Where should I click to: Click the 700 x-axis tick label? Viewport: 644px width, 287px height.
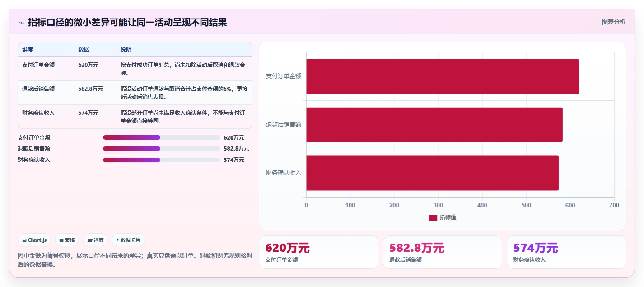pyautogui.click(x=614, y=205)
